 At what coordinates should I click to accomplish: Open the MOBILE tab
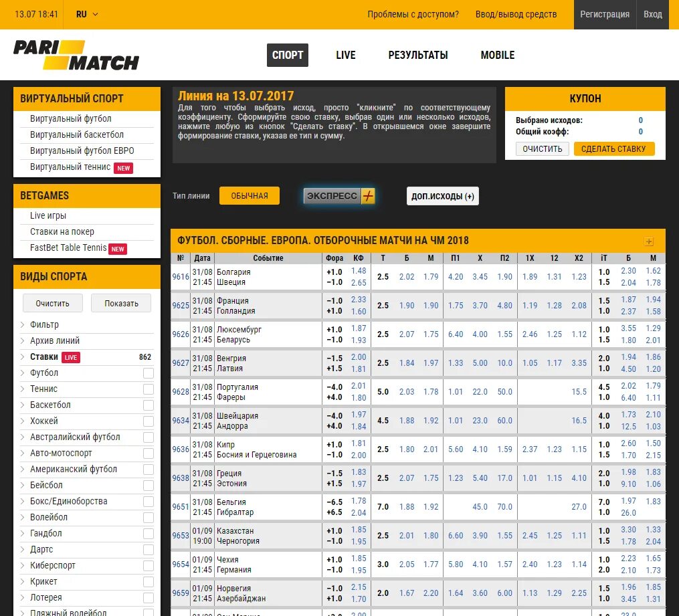(498, 55)
